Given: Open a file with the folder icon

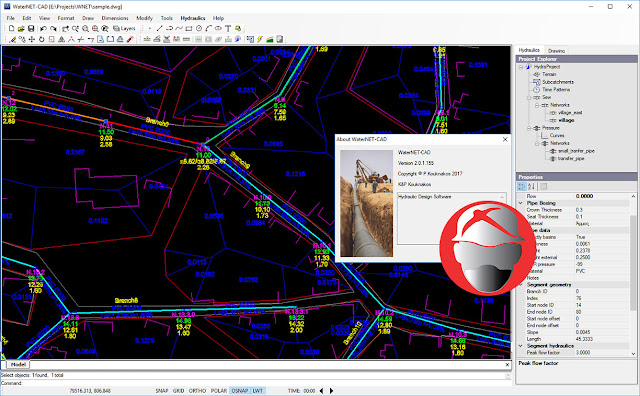Looking at the screenshot, I should pos(21,29).
